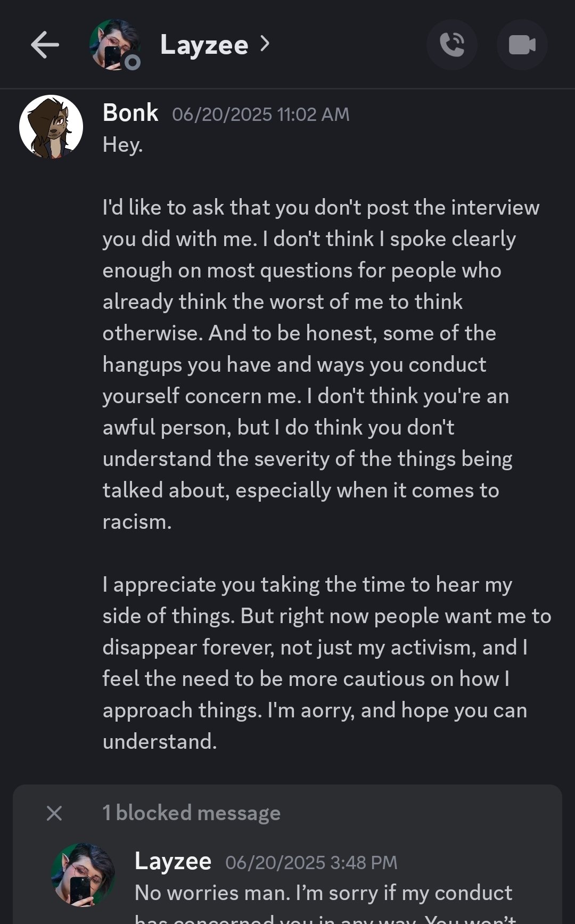The image size is (575, 924).
Task: Tap the status indicator on Layzee's header avatar
Action: (132, 63)
